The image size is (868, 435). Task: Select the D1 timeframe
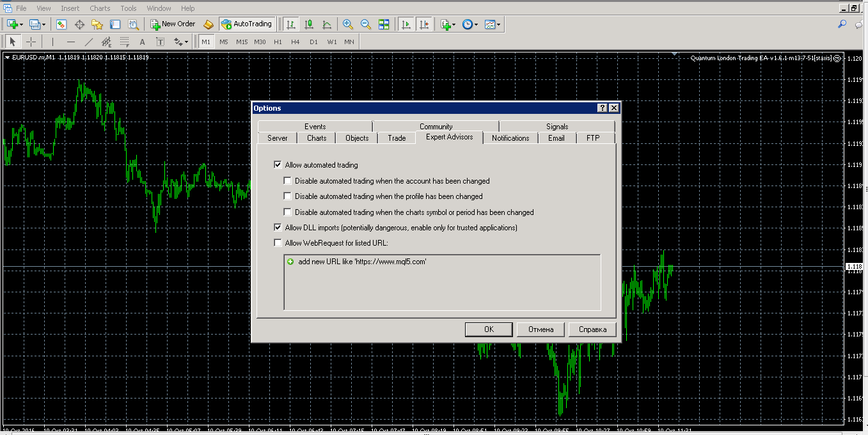coord(313,42)
